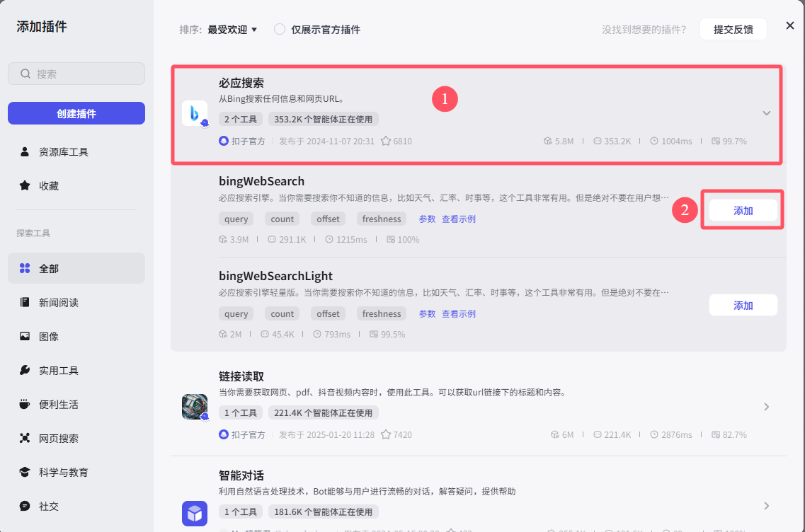Click the 必应搜索 plugin title

[241, 83]
